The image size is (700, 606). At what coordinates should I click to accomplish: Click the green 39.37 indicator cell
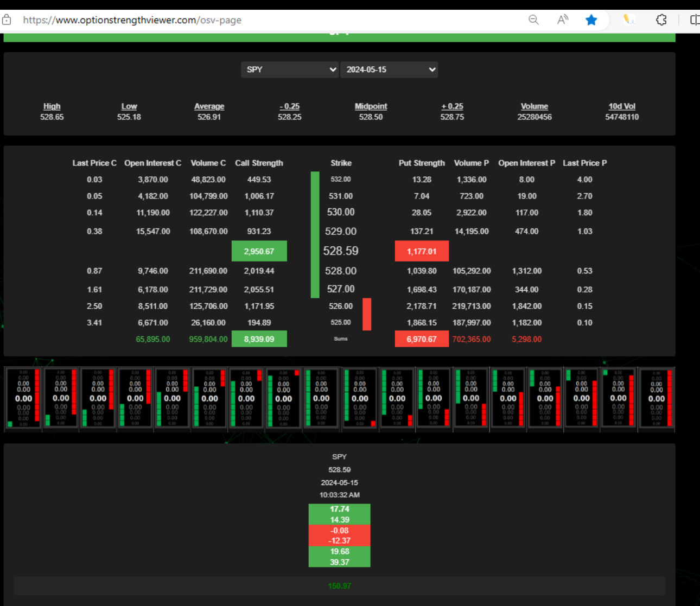click(340, 562)
